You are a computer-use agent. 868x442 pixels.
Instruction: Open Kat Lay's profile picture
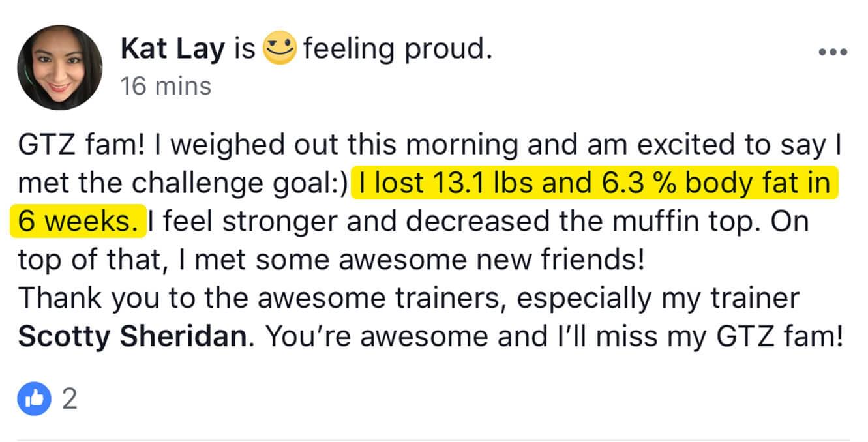point(60,68)
